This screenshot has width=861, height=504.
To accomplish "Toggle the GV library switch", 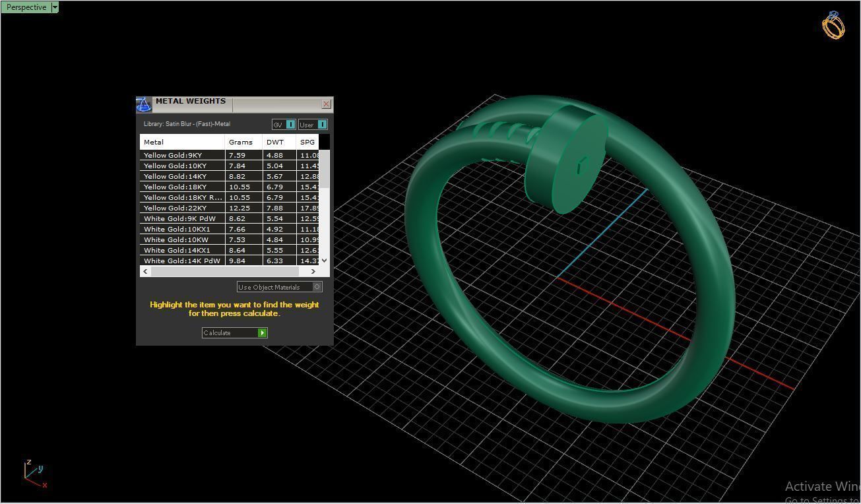I will pyautogui.click(x=284, y=125).
